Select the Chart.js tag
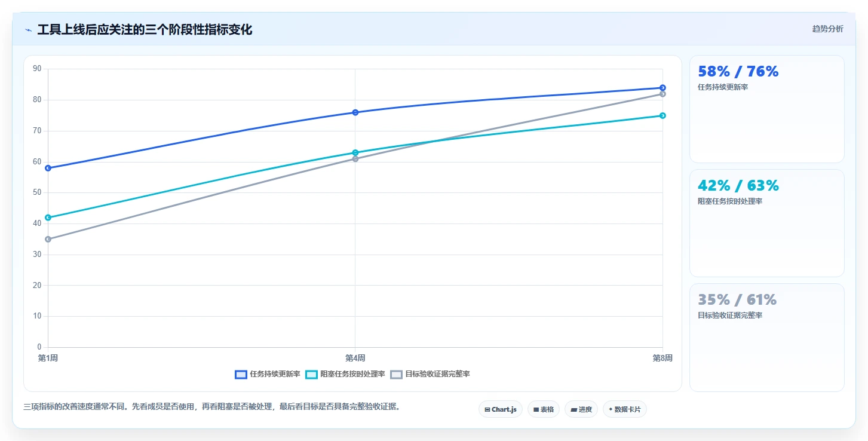Screen dimensions: 868x441 pos(501,409)
